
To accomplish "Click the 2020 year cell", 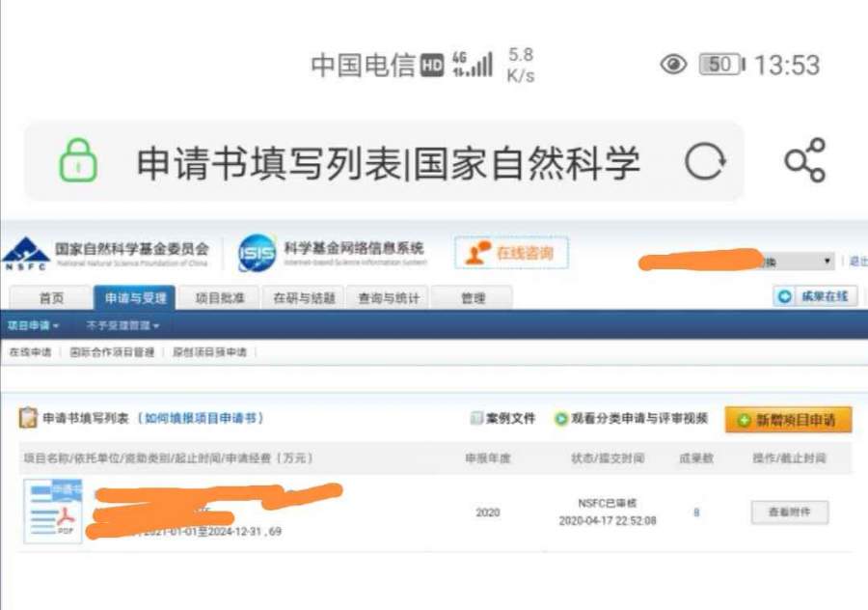I will pos(488,513).
